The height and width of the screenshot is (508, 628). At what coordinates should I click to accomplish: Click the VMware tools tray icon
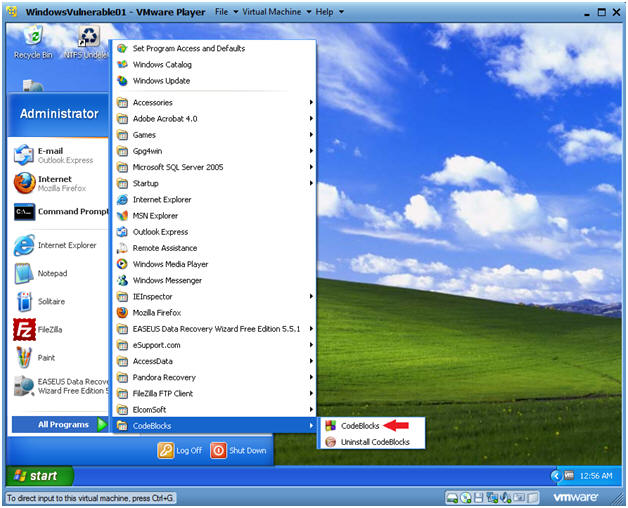[x=569, y=476]
